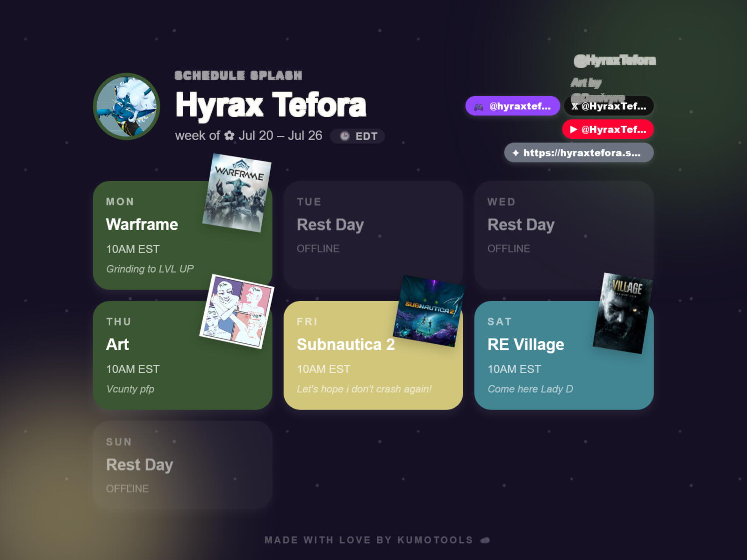Click "10AM EST" on the Art card
Image resolution: width=747 pixels, height=560 pixels.
(133, 369)
